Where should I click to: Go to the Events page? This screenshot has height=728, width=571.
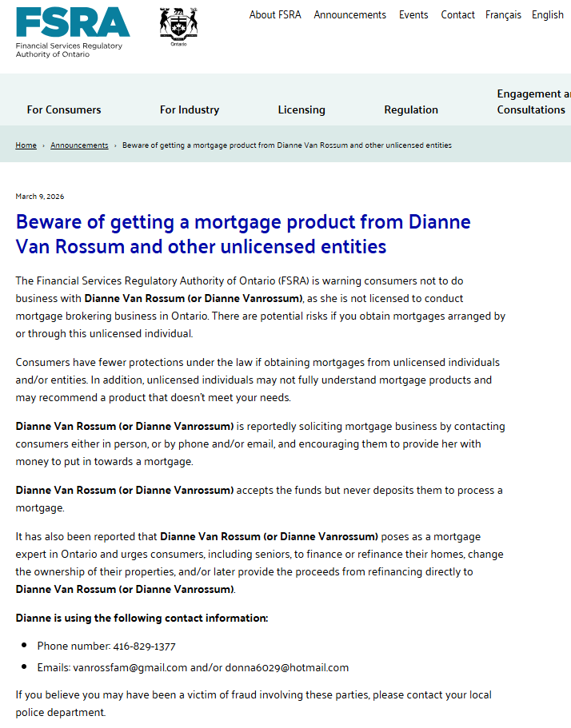pyautogui.click(x=413, y=15)
